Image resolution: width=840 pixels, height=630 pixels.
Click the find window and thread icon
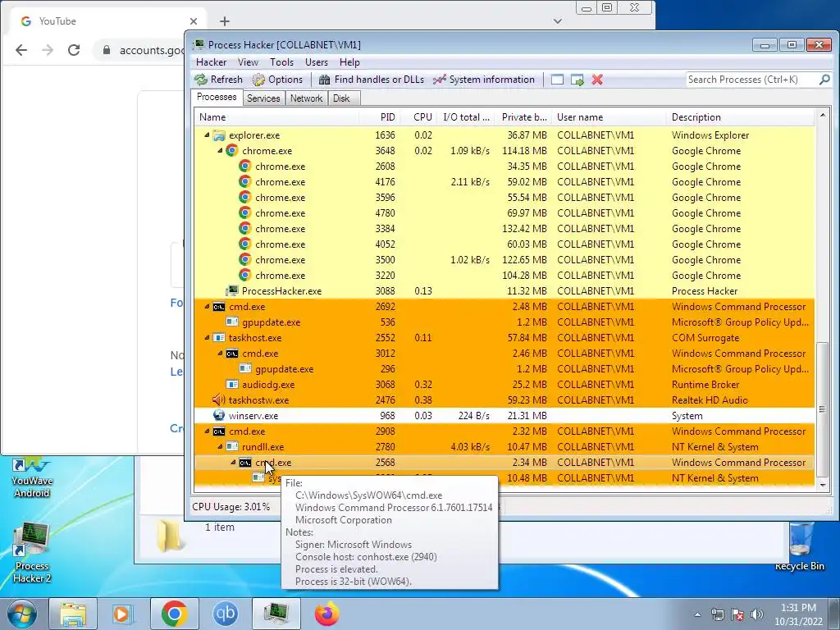click(577, 80)
